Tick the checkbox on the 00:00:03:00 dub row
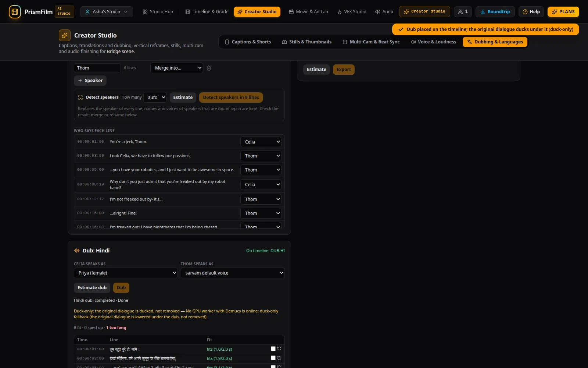Image resolution: width=588 pixels, height=368 pixels. [273, 358]
